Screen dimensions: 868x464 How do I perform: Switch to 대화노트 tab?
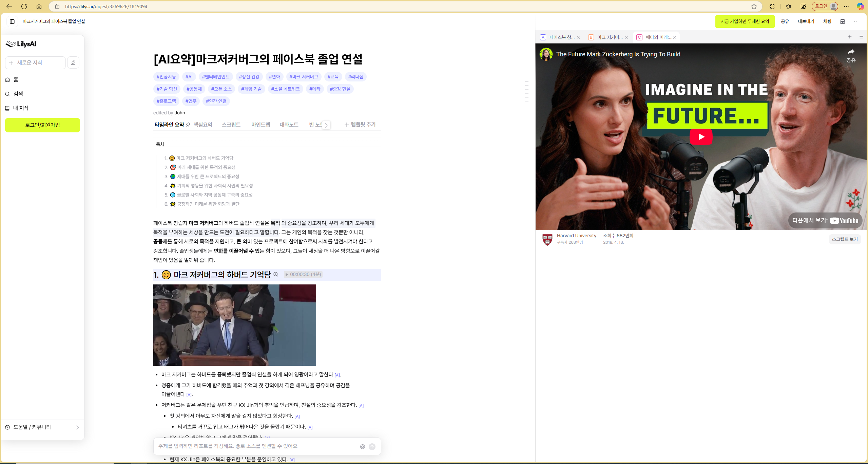tap(289, 125)
